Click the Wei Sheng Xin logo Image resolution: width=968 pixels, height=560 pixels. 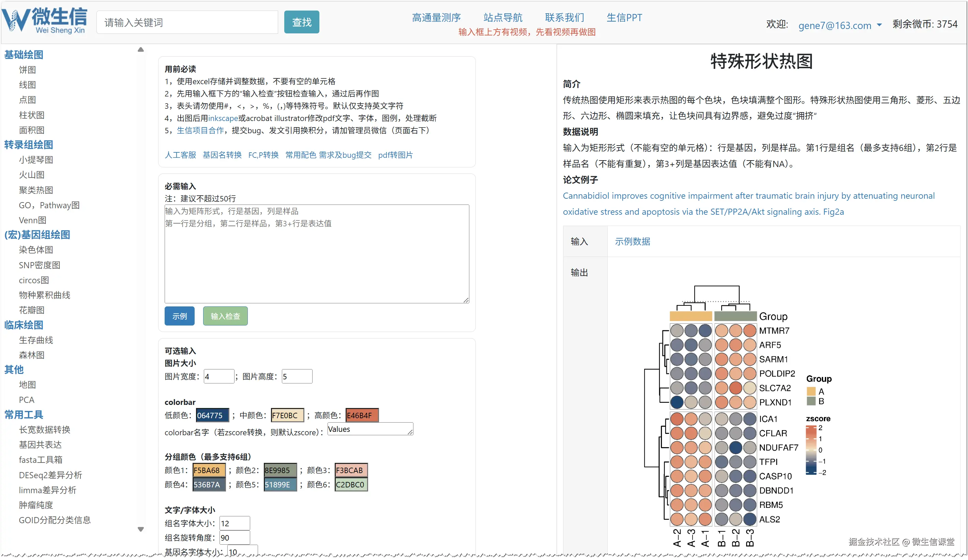click(x=45, y=21)
